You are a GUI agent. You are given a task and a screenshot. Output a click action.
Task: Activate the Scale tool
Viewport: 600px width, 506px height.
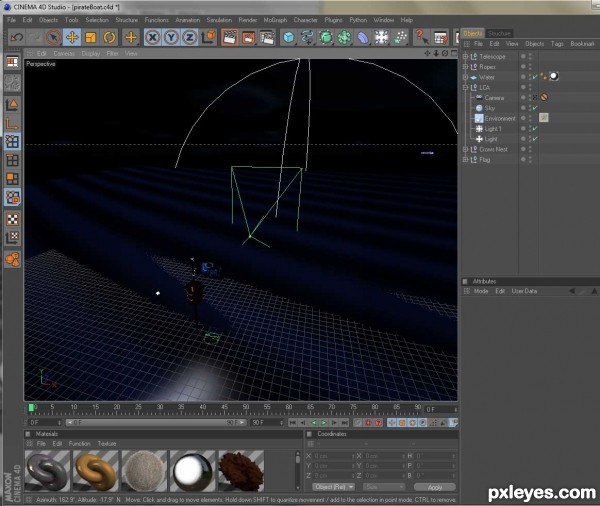click(91, 38)
